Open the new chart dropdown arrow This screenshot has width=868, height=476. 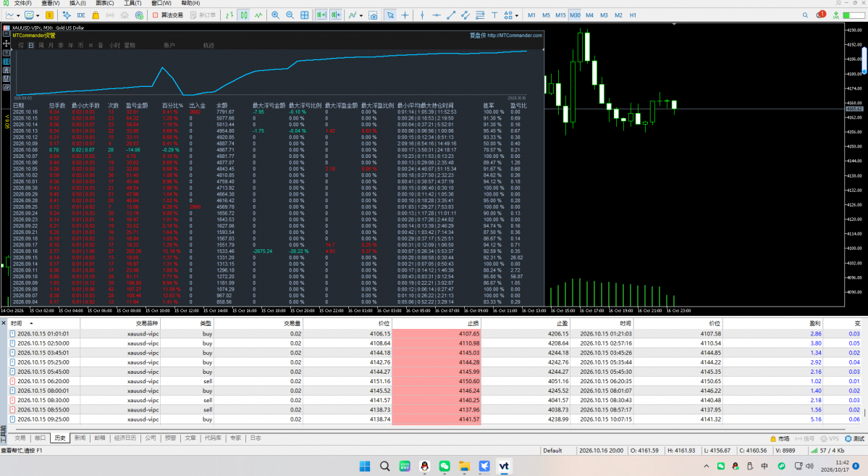click(18, 15)
